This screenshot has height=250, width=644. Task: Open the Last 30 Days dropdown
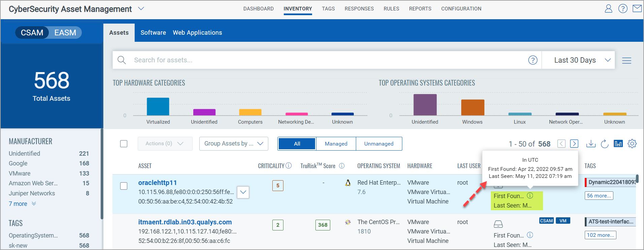coord(578,60)
